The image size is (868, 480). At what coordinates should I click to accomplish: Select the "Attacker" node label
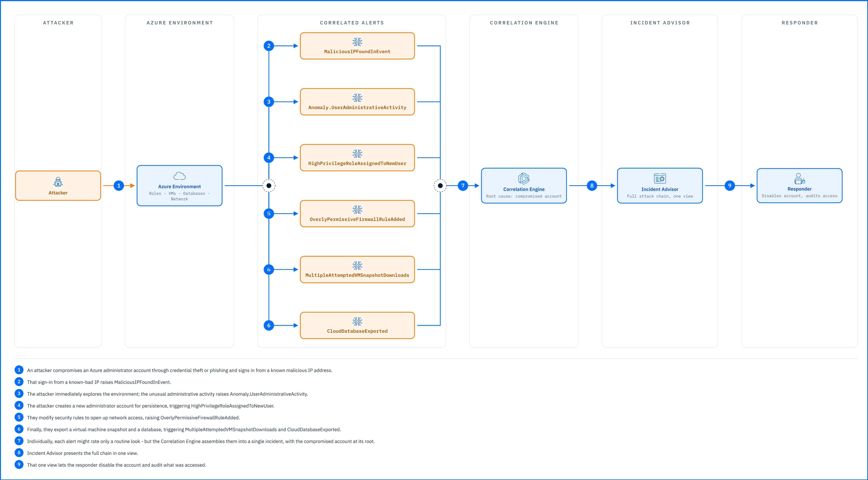58,193
